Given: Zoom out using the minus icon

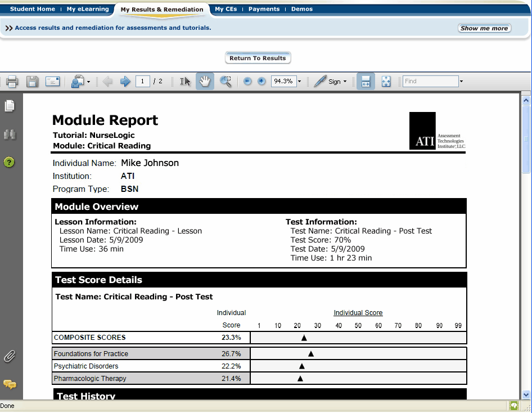Looking at the screenshot, I should click(x=247, y=81).
